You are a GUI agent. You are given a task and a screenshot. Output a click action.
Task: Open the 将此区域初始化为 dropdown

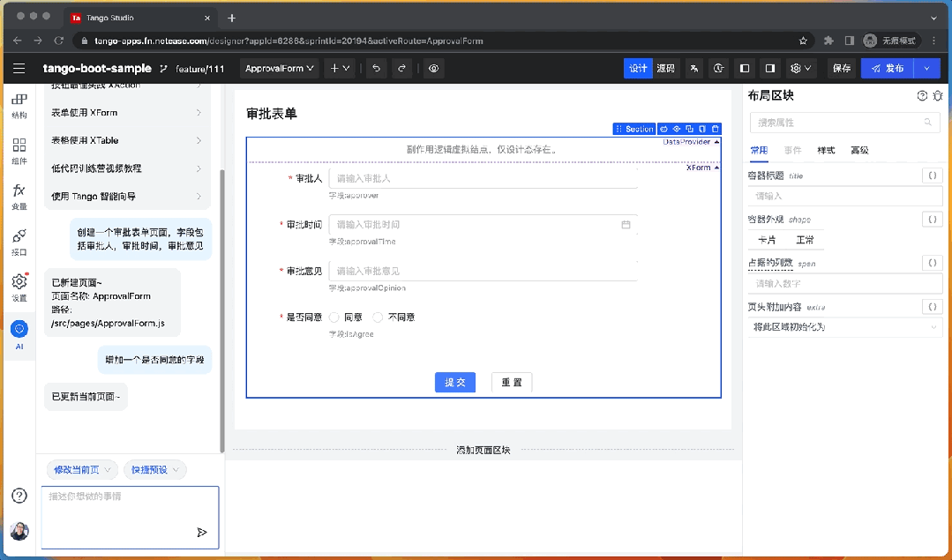click(845, 327)
